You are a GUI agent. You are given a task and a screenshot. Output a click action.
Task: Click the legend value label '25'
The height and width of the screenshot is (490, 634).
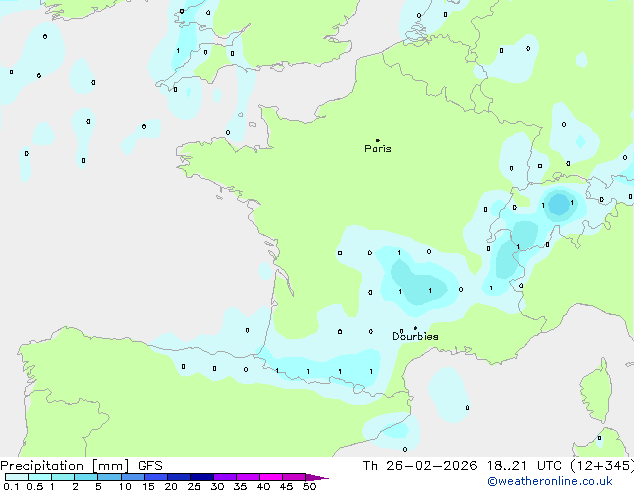click(194, 486)
